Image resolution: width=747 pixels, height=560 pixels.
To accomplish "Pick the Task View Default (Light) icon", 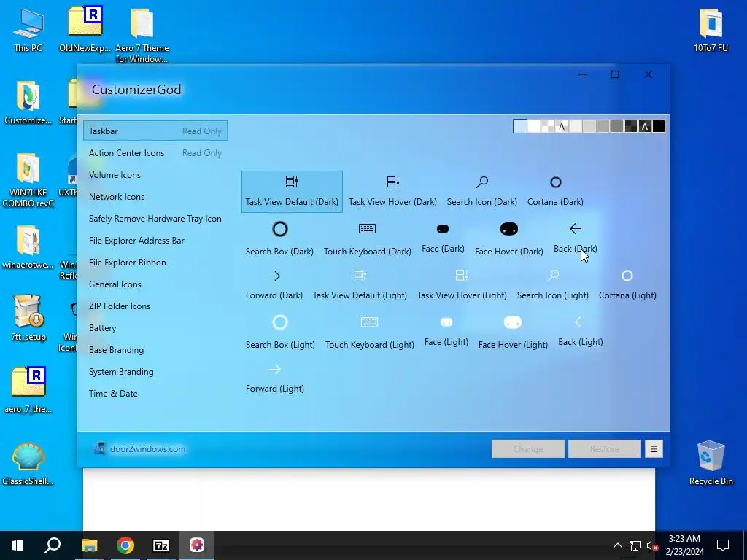I will pyautogui.click(x=360, y=285).
